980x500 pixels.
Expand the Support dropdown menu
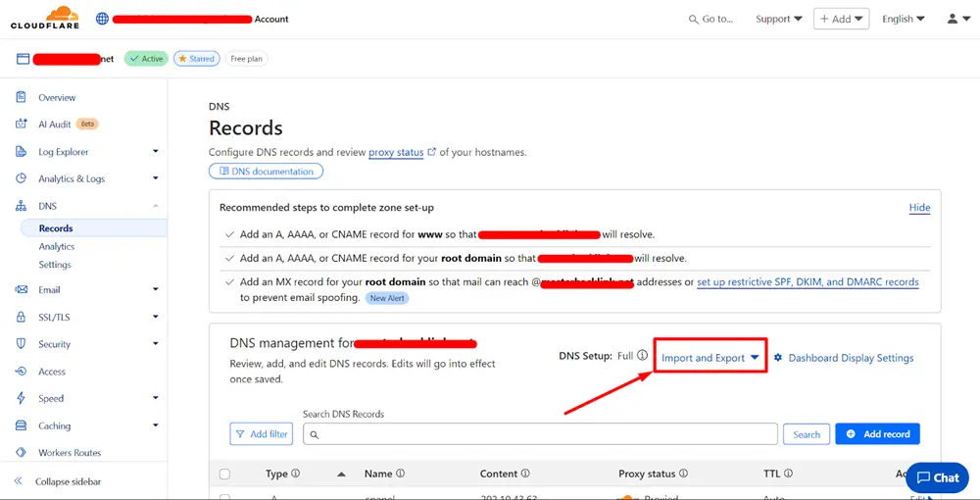click(778, 19)
